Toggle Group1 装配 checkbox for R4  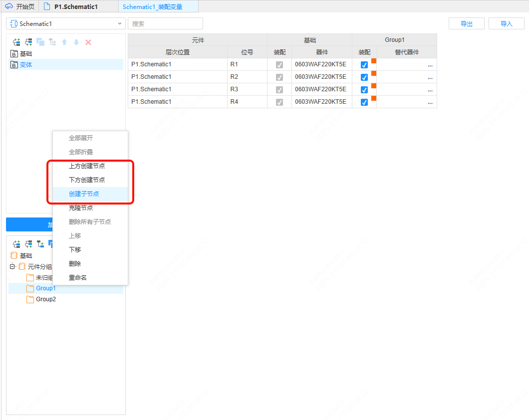pyautogui.click(x=364, y=102)
